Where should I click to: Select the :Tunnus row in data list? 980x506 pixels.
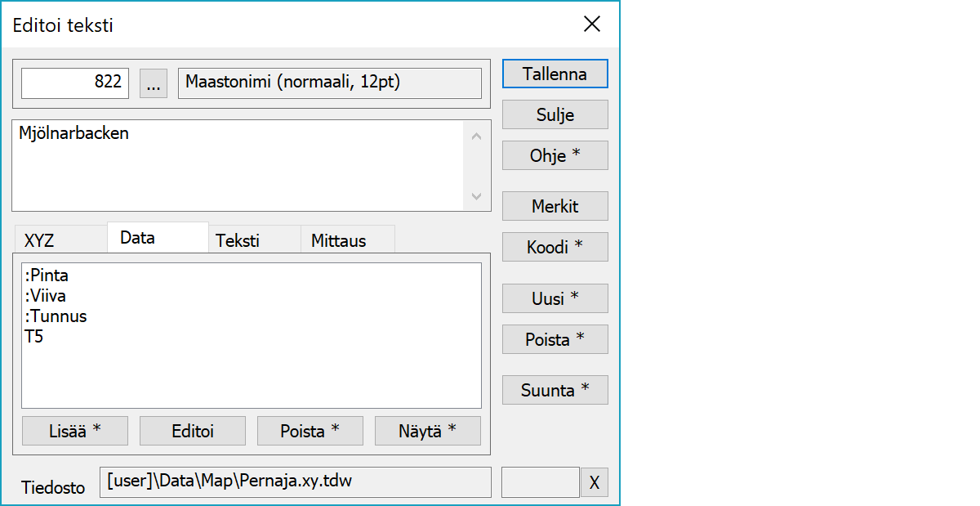(56, 316)
